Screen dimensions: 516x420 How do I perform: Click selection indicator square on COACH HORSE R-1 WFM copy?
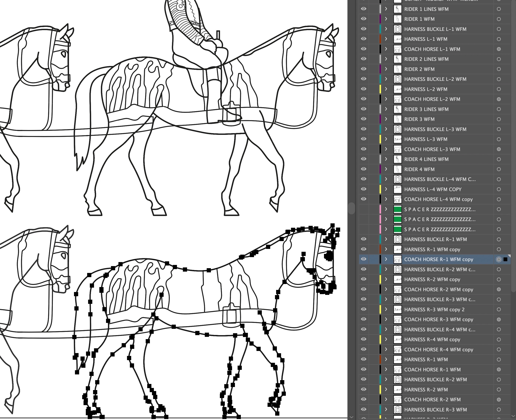coord(505,259)
